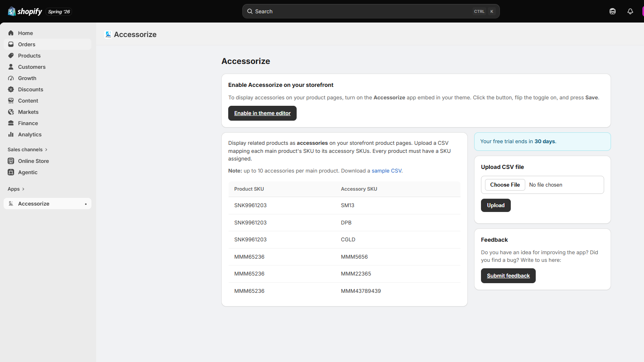Open the sample CSV link
This screenshot has height=362, width=644.
[386, 171]
